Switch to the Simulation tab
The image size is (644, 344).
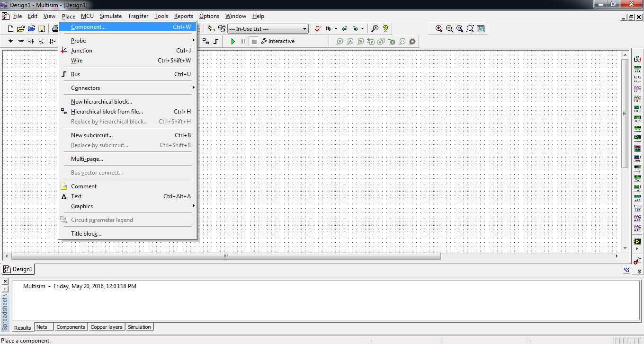point(139,327)
